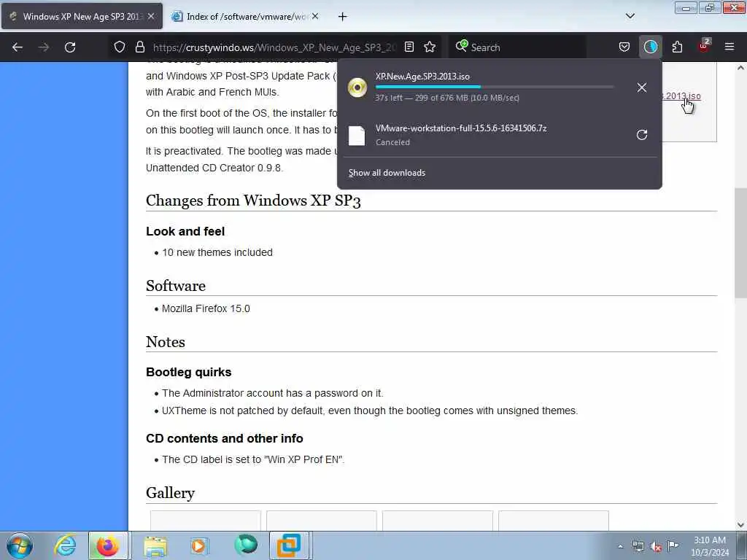This screenshot has height=560, width=747.
Task: Reload the current page
Action: pyautogui.click(x=70, y=47)
